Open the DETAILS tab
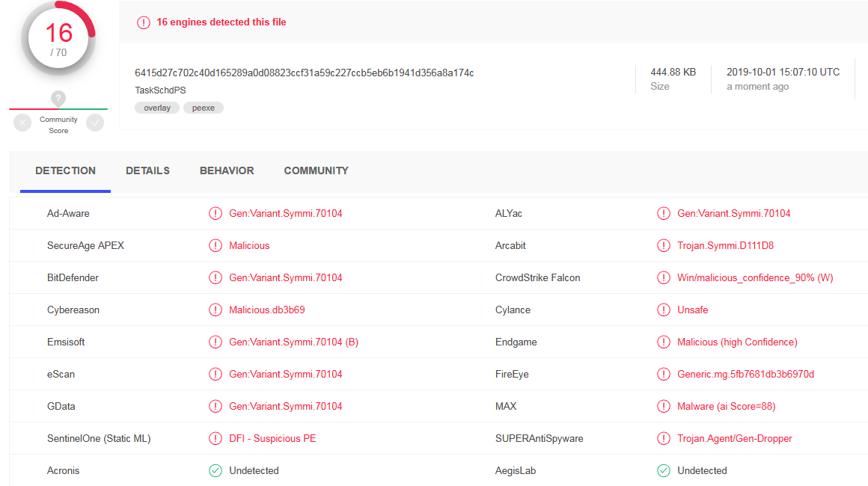 coord(148,170)
